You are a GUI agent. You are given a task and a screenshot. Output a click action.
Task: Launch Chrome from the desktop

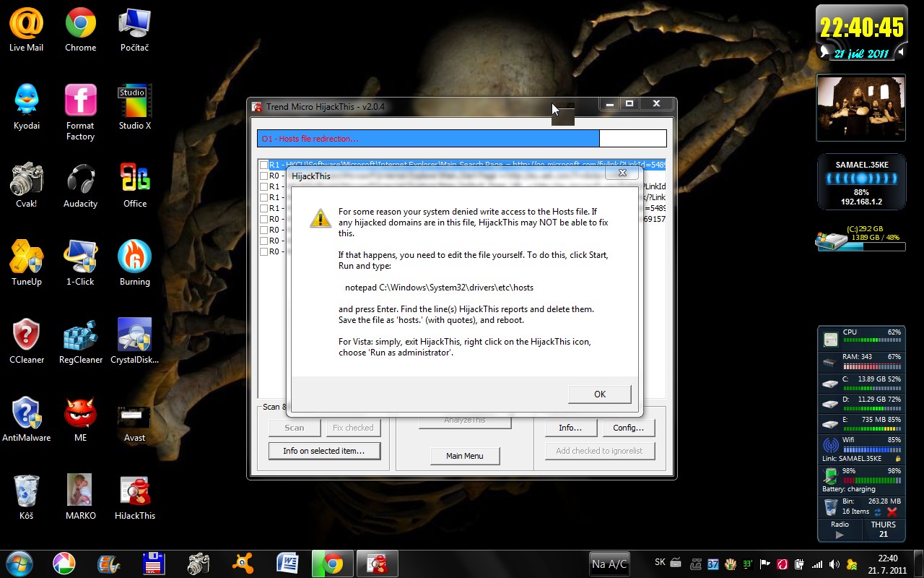80,30
